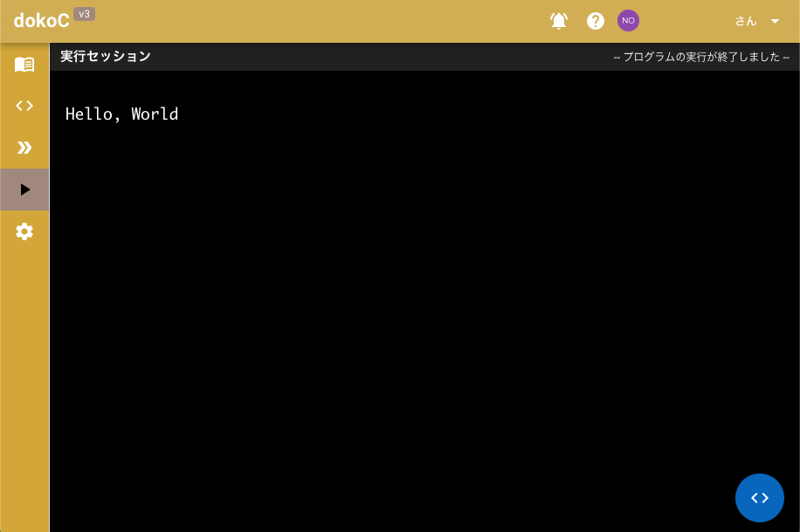Screen dimensions: 800x532
Task: Click the Hello, World output text
Action: coord(121,114)
